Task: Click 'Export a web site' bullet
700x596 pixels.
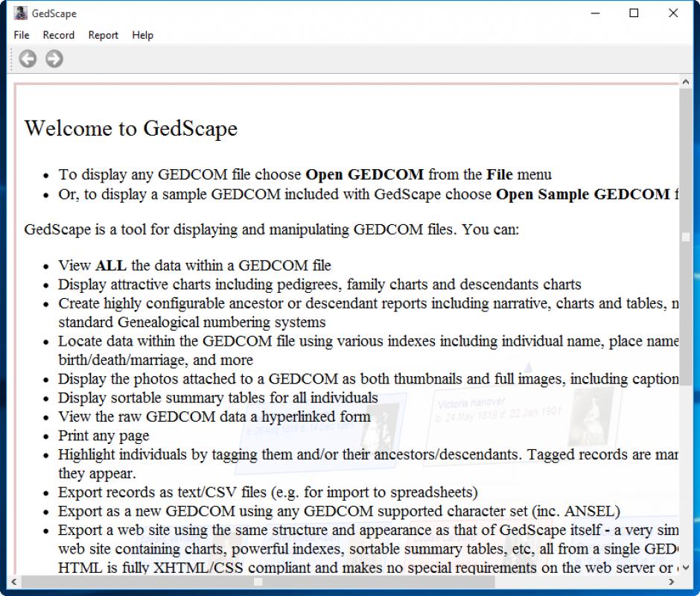Action: coord(369,548)
